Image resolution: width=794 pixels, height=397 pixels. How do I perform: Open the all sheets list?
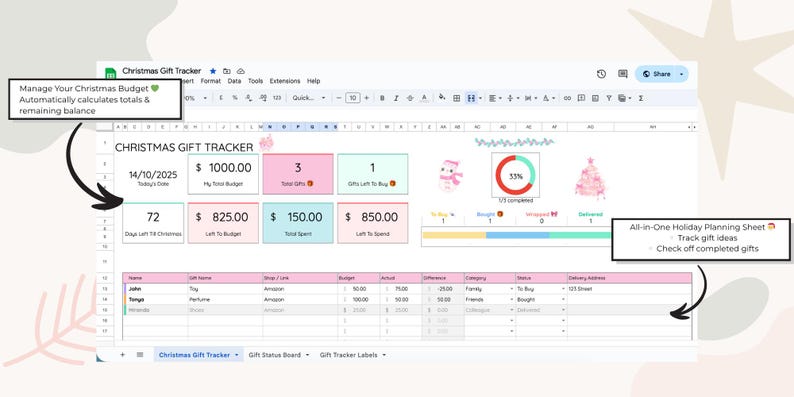tap(140, 354)
